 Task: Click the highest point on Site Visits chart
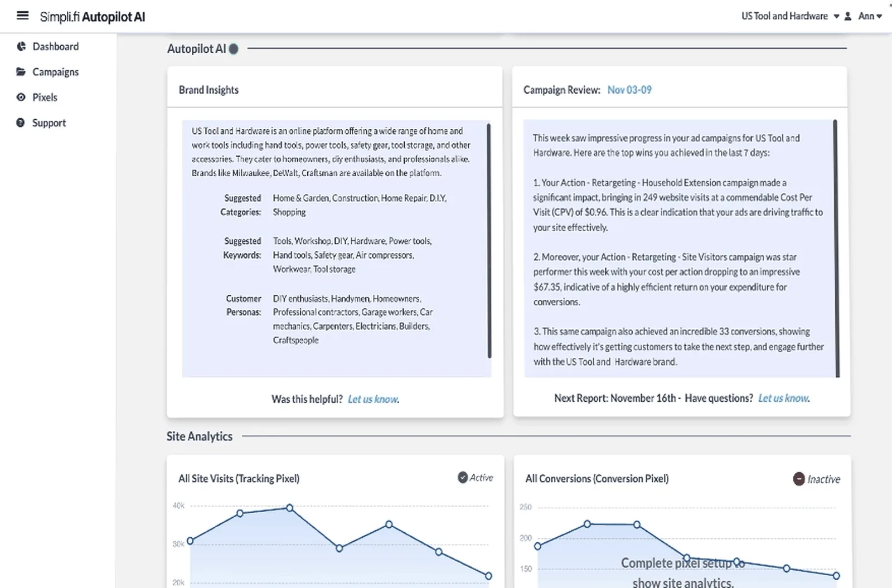click(289, 508)
